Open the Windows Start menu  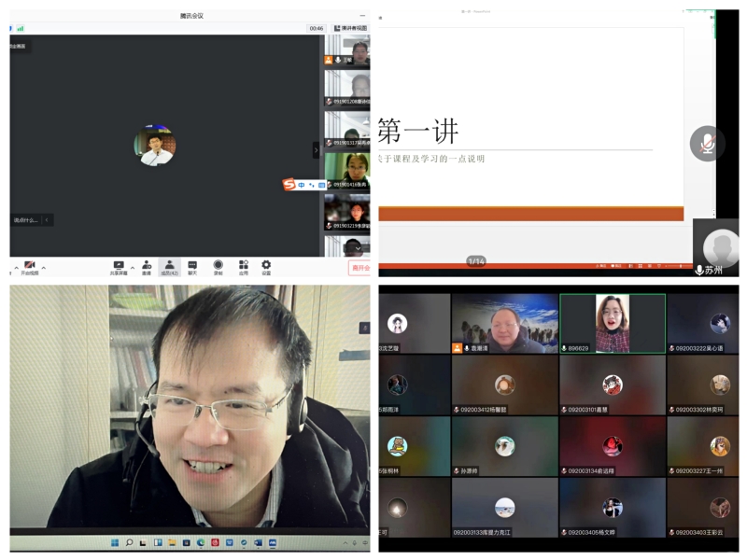coord(115,542)
